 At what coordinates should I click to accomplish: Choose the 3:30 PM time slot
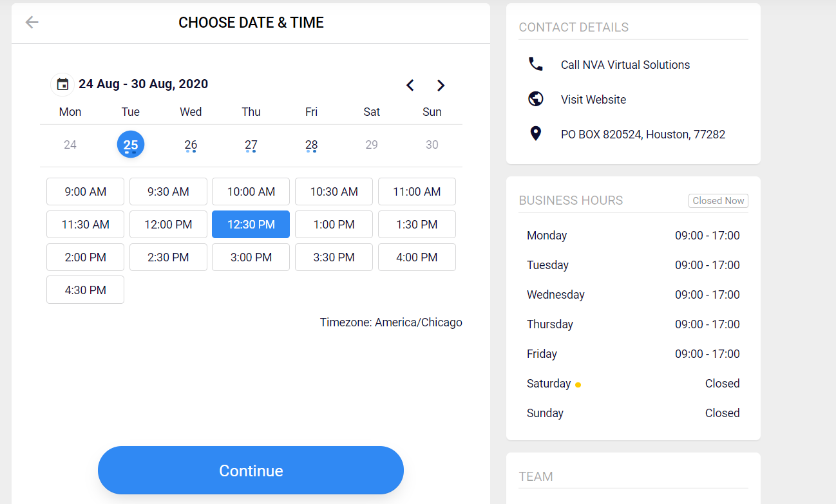click(x=334, y=257)
